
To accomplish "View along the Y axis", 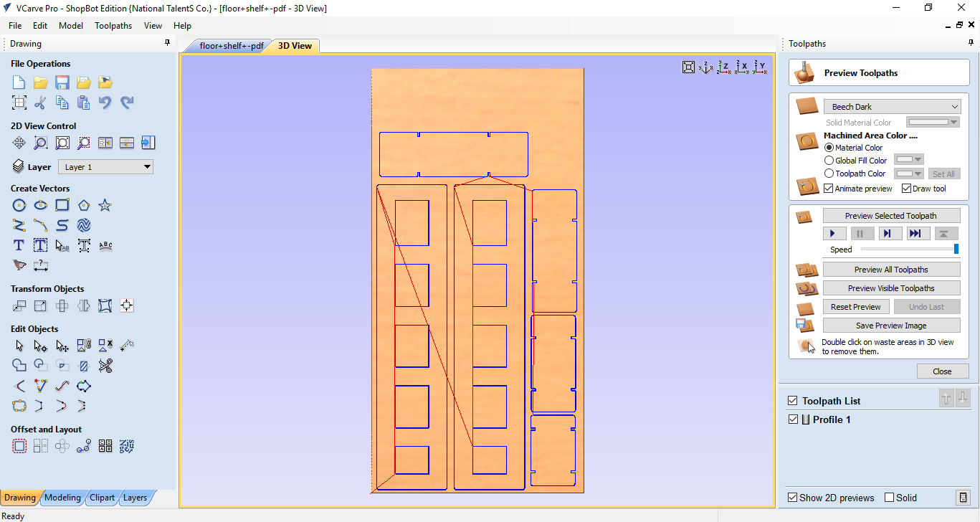I will (760, 67).
